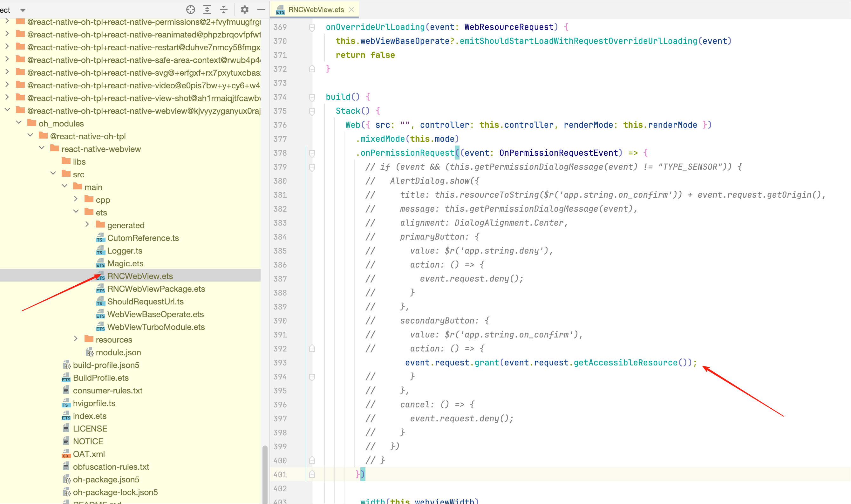Viewport: 851px width, 504px height.
Task: Expand the resources folder
Action: 76,339
